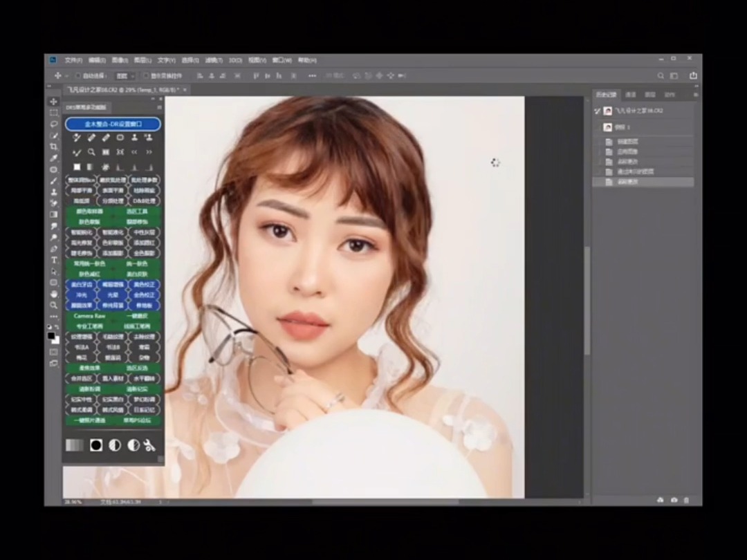Screen dimensions: 747x560
Task: Click the 冲光 blue button
Action: point(81,295)
